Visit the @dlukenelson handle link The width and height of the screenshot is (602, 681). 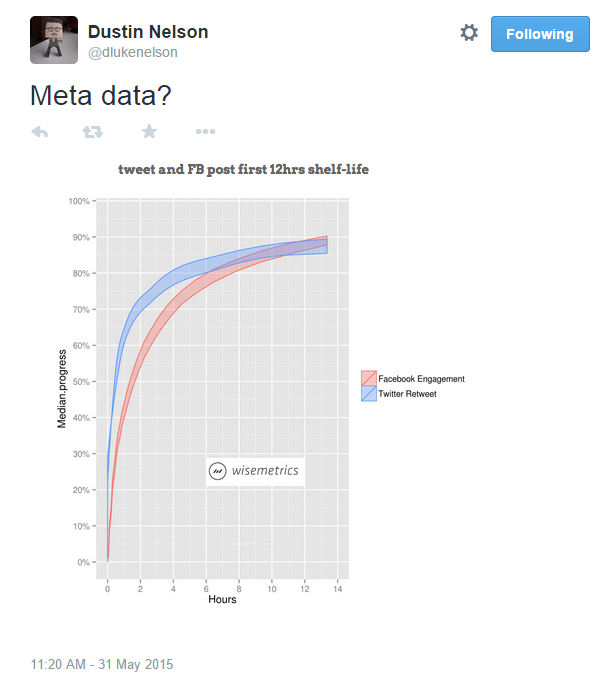click(133, 53)
